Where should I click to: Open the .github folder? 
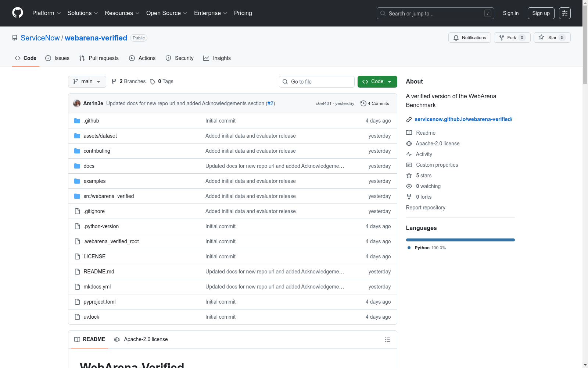coord(91,121)
